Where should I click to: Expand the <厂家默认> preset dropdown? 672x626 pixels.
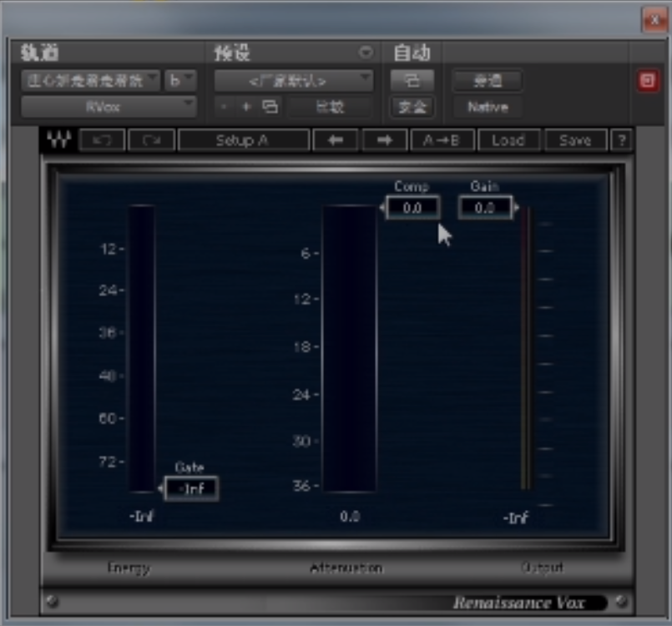(293, 81)
